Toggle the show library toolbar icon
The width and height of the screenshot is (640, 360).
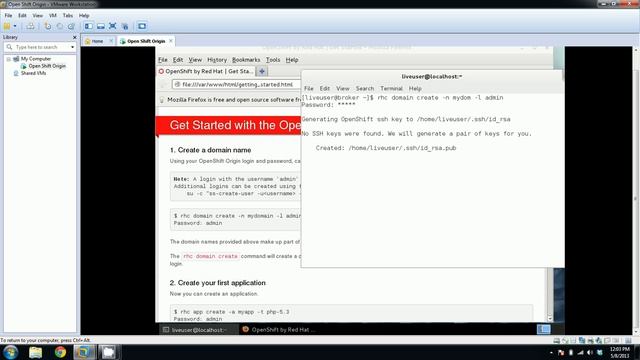point(89,26)
